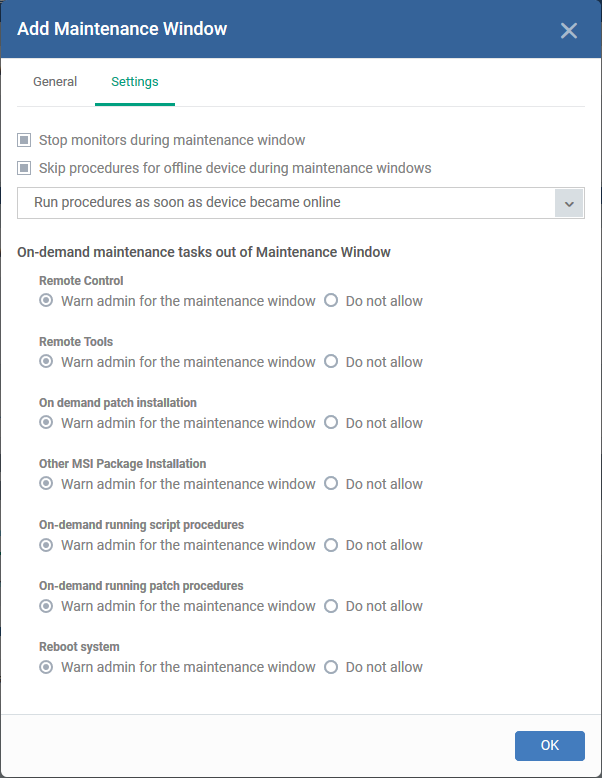Screen dimensions: 602x778
Task: Select Warn admin for Remote Control
Action: click(x=46, y=300)
